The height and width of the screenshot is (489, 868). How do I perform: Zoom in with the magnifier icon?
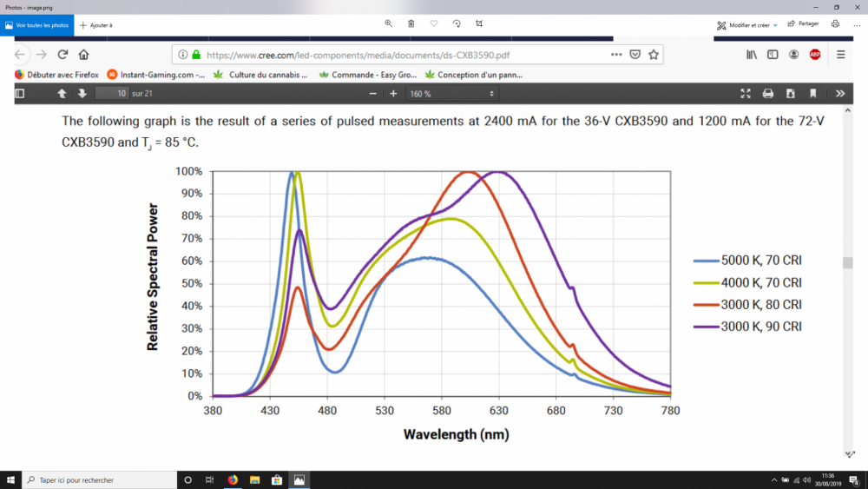pyautogui.click(x=388, y=23)
